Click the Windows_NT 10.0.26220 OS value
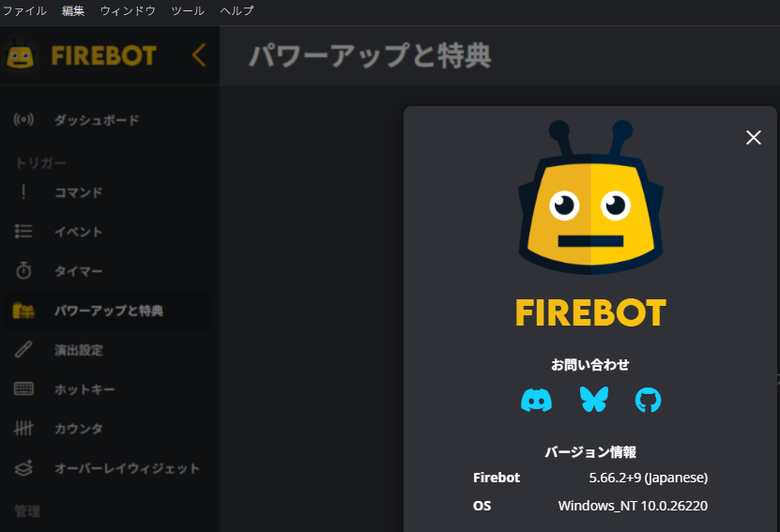This screenshot has width=780, height=532. 633,506
